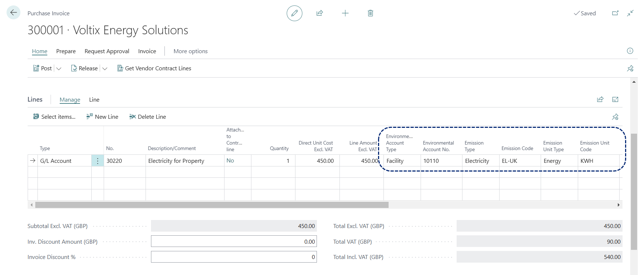Click the Saved status indicator

(585, 13)
